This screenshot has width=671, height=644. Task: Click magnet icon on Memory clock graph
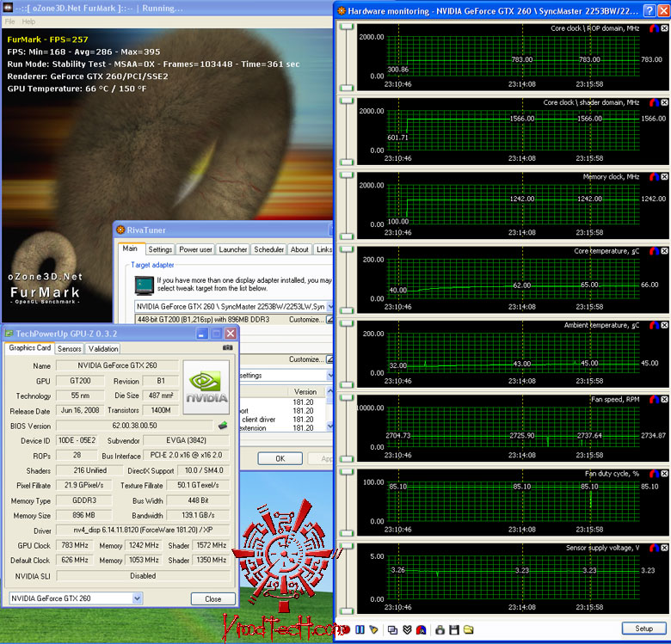coord(655,176)
